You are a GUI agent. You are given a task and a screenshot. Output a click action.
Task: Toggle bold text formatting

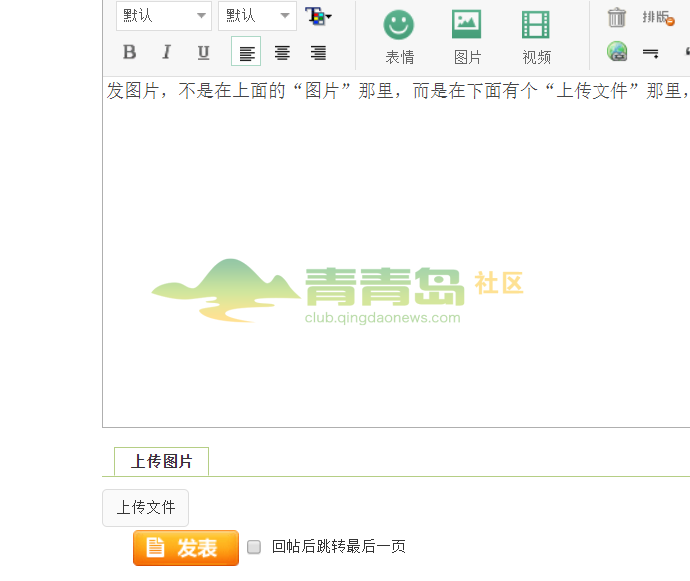coord(129,52)
